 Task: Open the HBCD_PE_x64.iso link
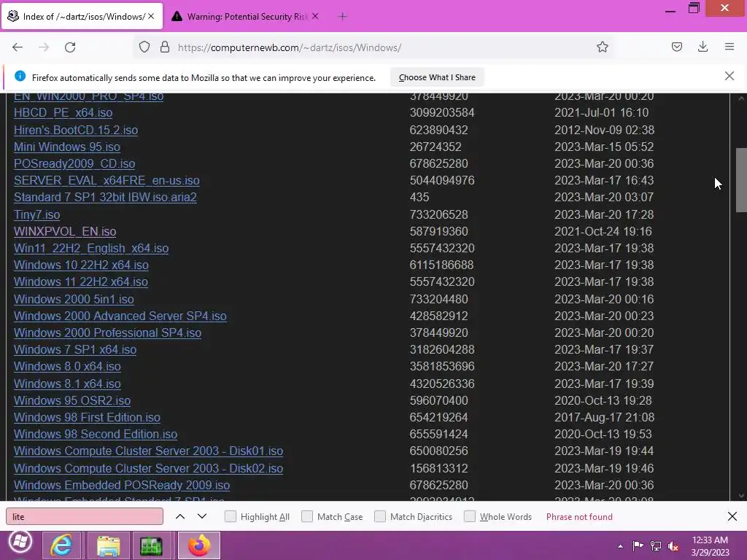pyautogui.click(x=63, y=113)
